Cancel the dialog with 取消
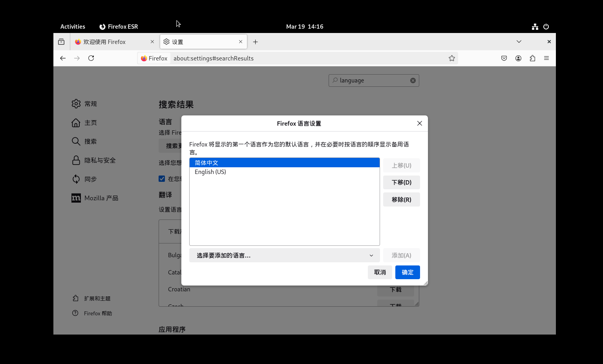The width and height of the screenshot is (603, 364). coord(380,272)
